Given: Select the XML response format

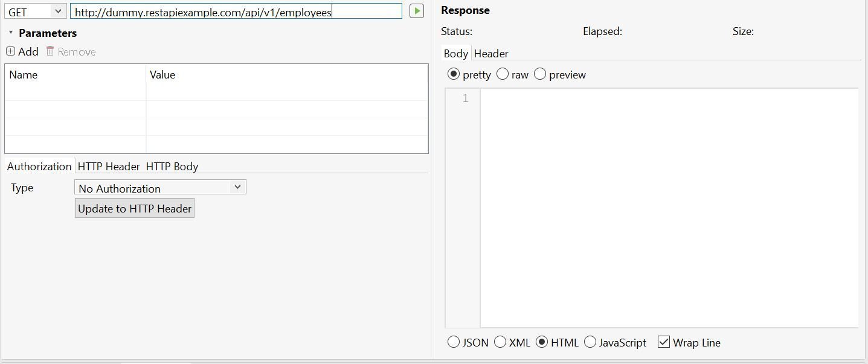Looking at the screenshot, I should pyautogui.click(x=500, y=342).
